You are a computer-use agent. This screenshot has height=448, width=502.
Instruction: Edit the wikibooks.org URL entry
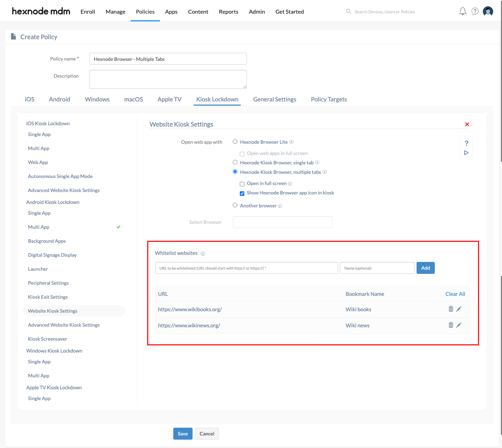coord(459,309)
